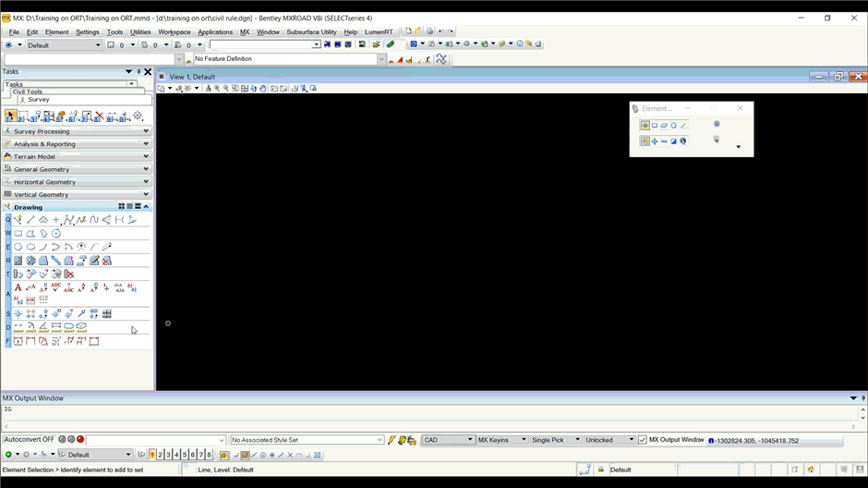This screenshot has width=868, height=488.
Task: Open the No Feature Definition dropdown
Action: tap(381, 59)
